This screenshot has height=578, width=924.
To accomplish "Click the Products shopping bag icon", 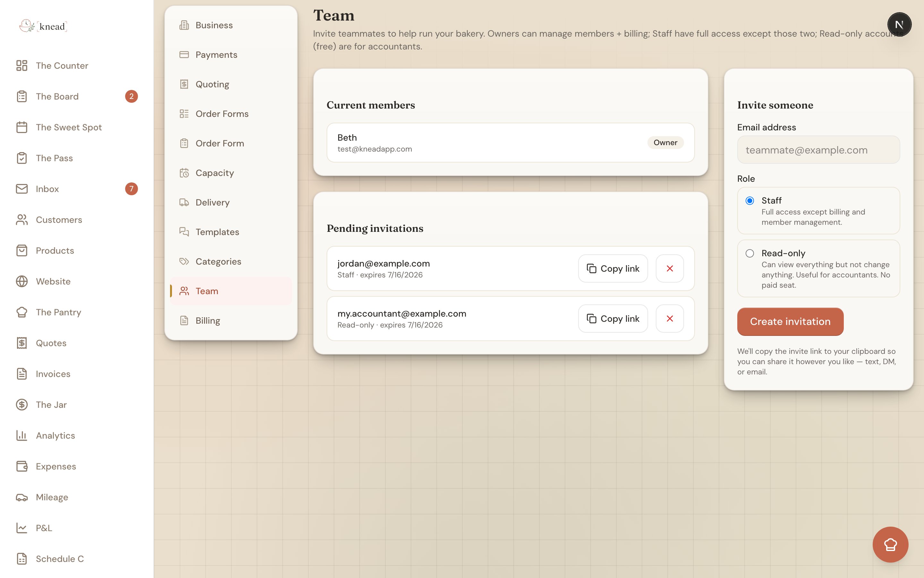I will point(22,250).
